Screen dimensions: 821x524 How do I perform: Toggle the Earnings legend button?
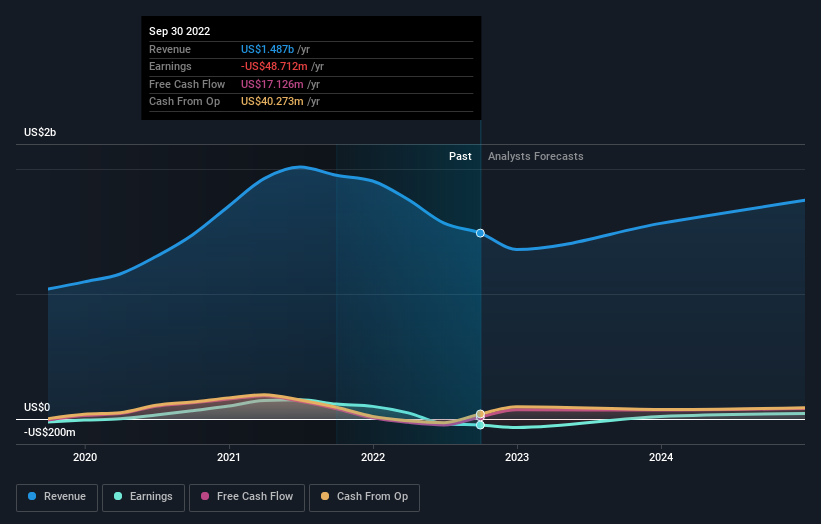143,497
